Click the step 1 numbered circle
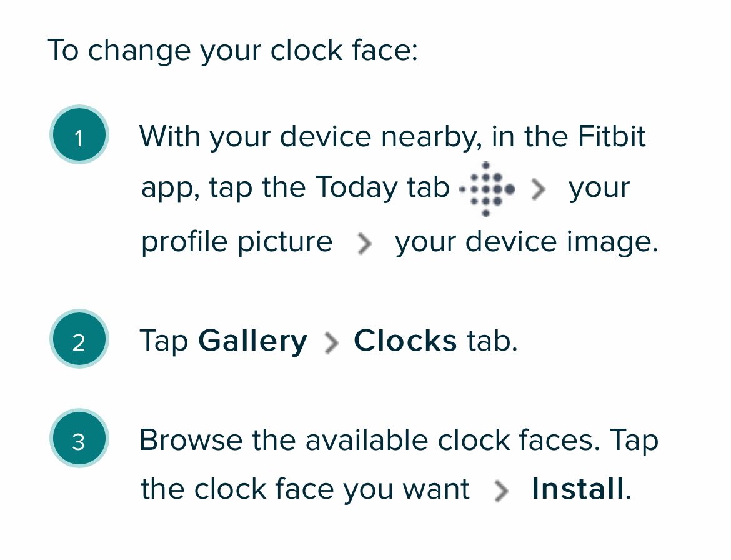This screenshot has width=731, height=560. click(x=79, y=138)
